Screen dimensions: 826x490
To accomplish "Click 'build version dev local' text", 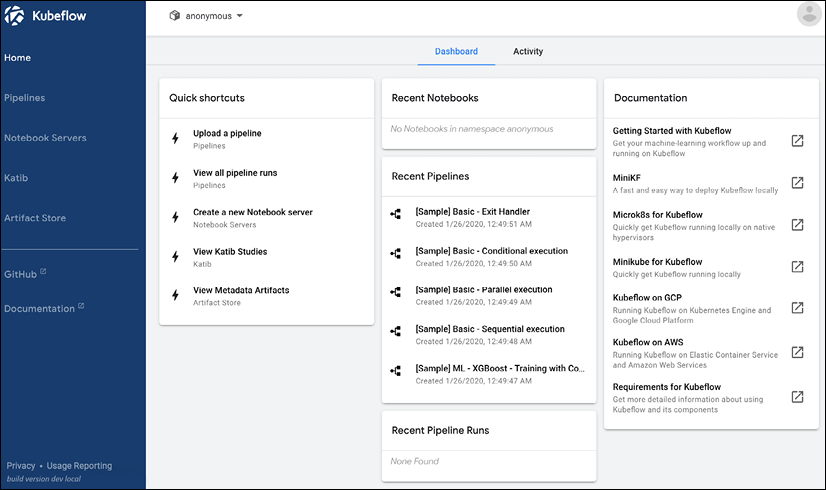I will click(44, 479).
